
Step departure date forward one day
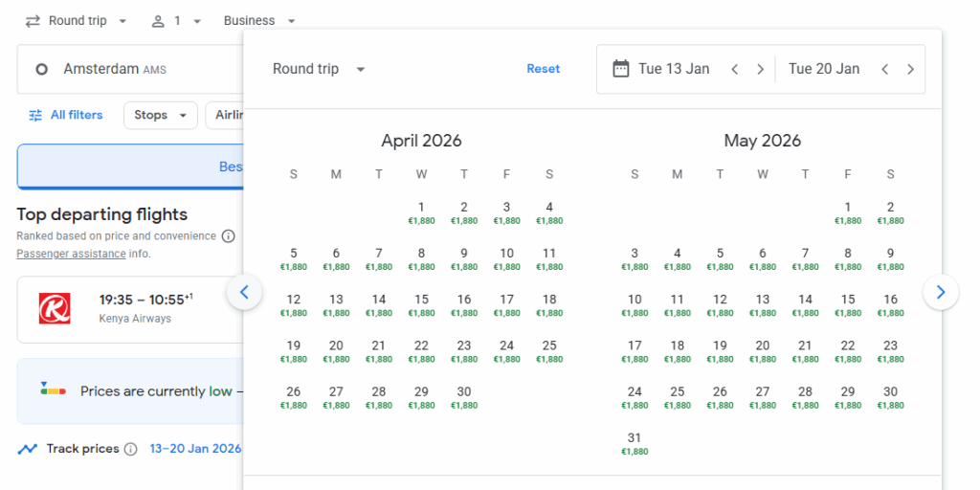click(760, 69)
